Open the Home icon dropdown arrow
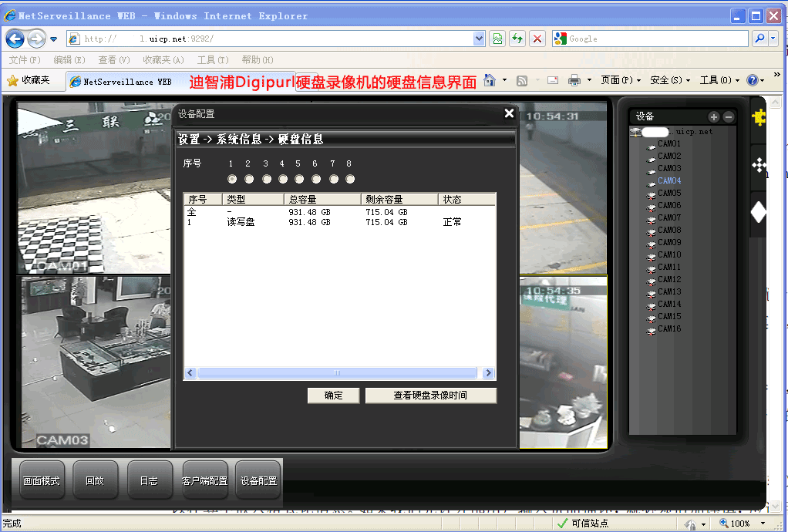Viewport: 788px width, 532px height. [x=504, y=80]
